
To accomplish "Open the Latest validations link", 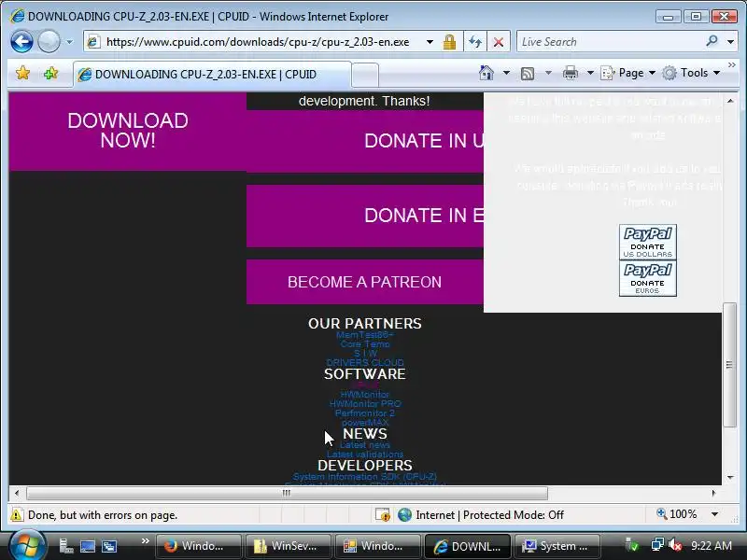I will click(365, 455).
